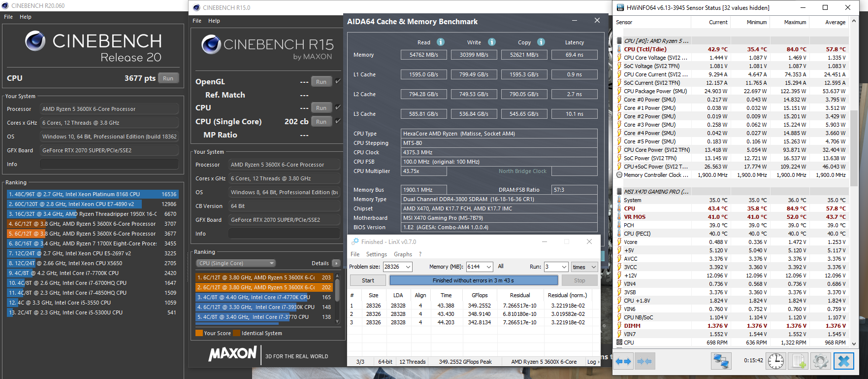Click Cinebench R20 Info input field

click(x=109, y=164)
